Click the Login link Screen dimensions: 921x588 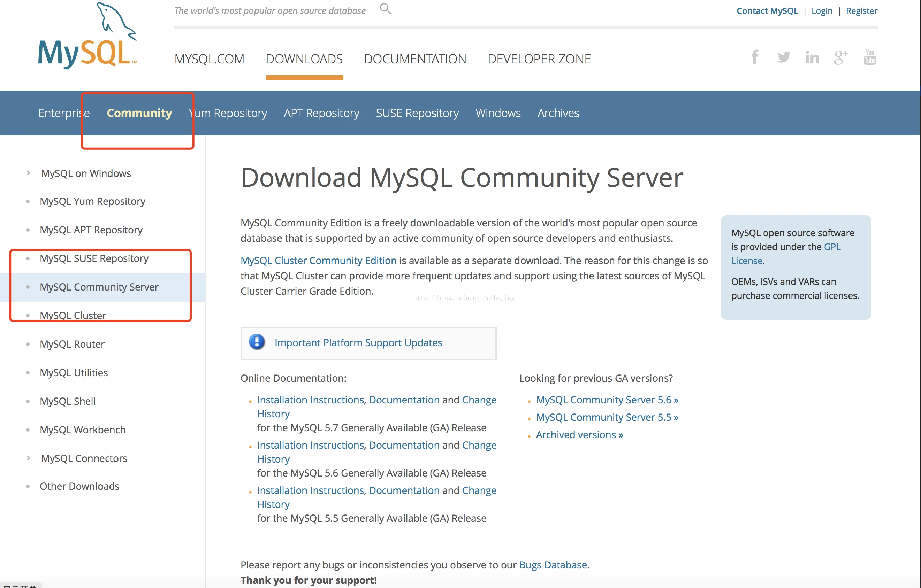click(x=822, y=11)
